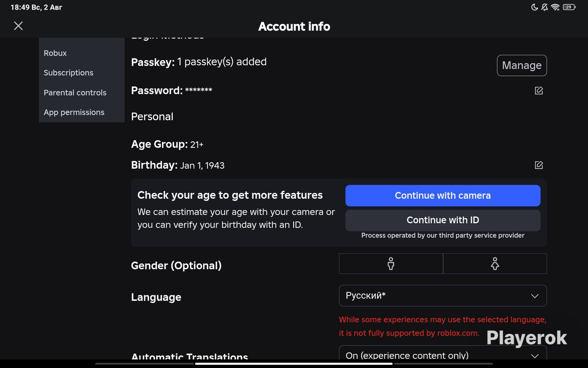
Task: Tap the battery indicator in status bar
Action: point(569,7)
